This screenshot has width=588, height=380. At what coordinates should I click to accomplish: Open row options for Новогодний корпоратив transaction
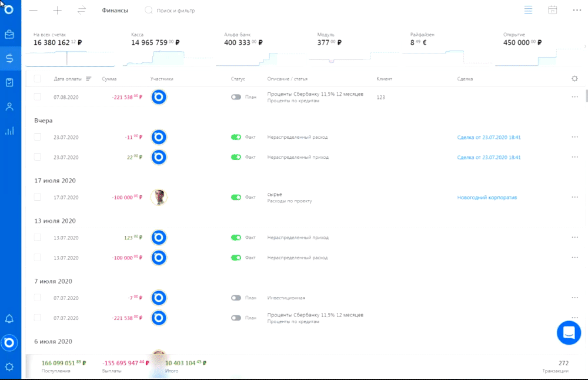pos(575,197)
